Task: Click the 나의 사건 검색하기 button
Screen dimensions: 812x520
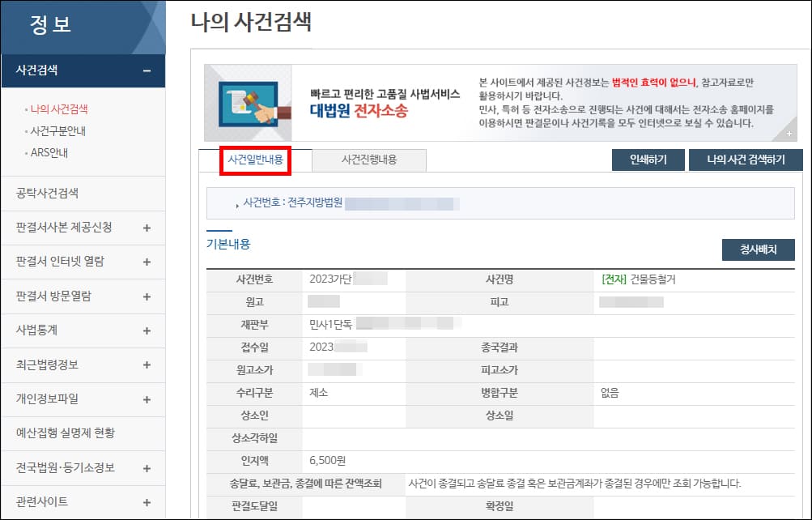Action: [745, 160]
